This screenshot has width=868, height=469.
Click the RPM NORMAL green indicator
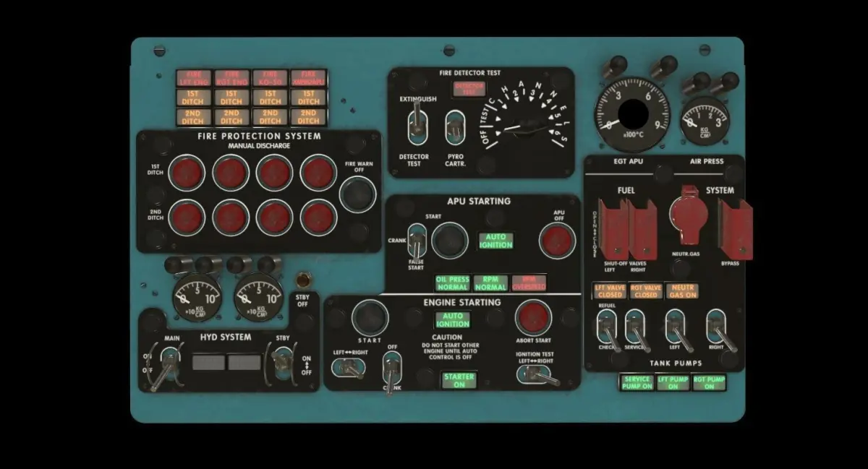(x=490, y=283)
